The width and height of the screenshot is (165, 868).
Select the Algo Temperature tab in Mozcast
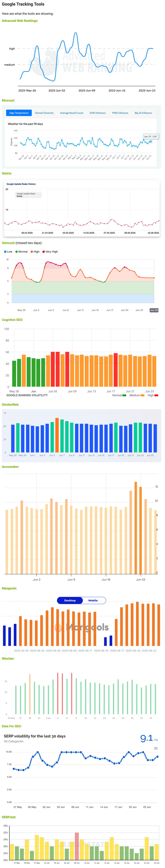(x=19, y=113)
